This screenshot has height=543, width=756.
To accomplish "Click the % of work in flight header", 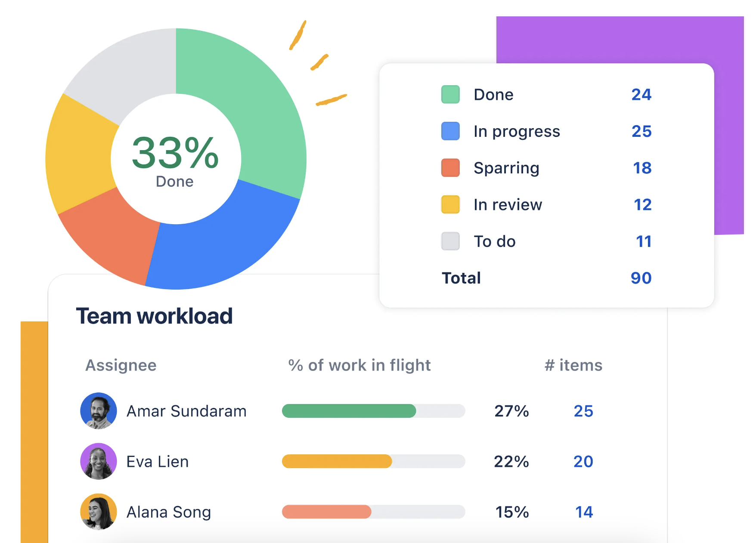I will [x=359, y=365].
